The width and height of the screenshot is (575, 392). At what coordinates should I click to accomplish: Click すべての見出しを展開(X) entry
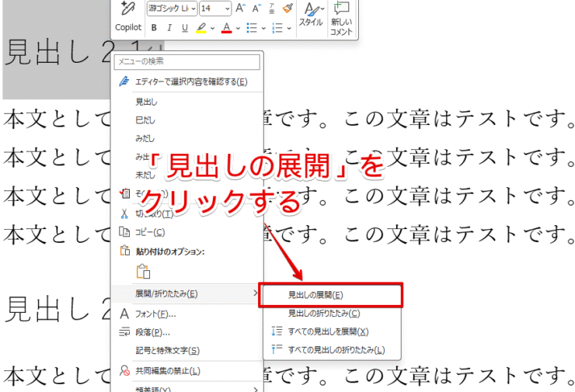[x=333, y=331]
